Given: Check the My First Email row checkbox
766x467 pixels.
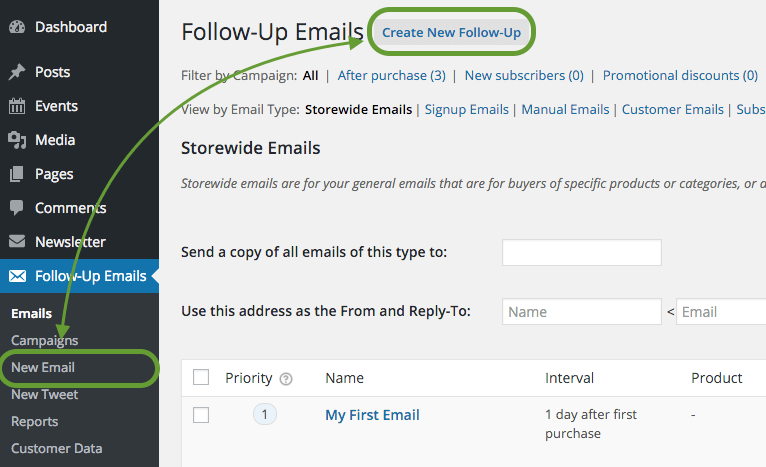Looking at the screenshot, I should [201, 415].
